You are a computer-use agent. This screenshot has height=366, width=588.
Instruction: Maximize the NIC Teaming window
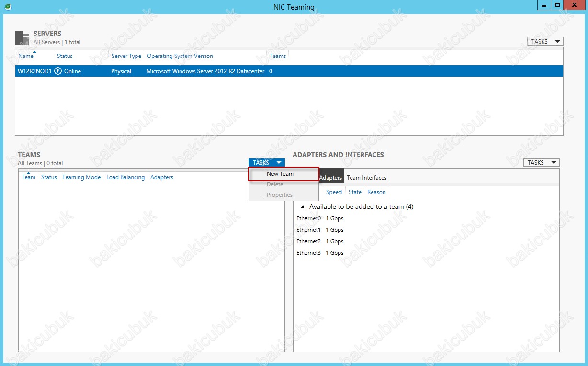pos(557,5)
